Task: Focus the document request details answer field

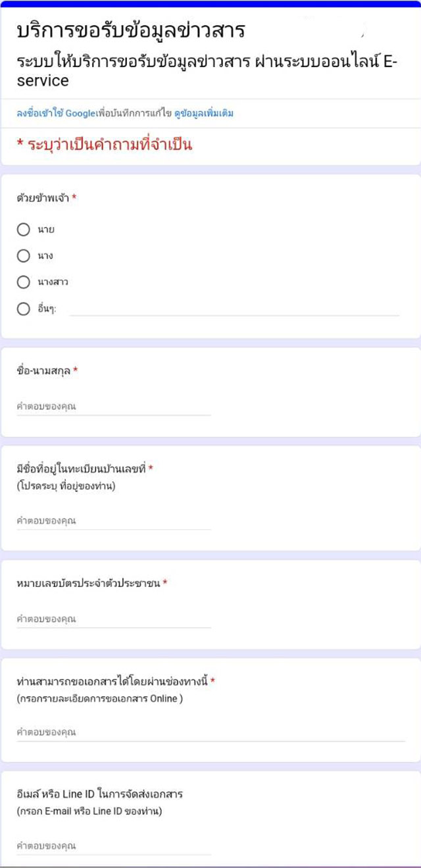Action: tap(210, 732)
